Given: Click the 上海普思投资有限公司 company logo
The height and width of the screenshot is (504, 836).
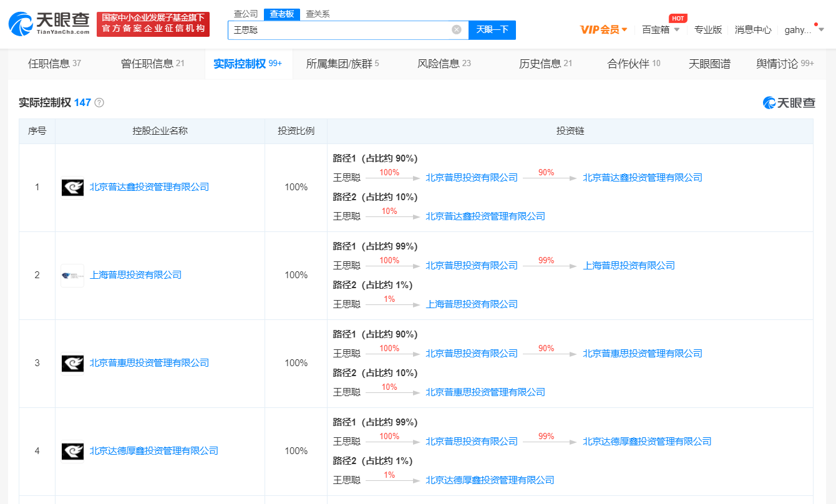Looking at the screenshot, I should (72, 275).
